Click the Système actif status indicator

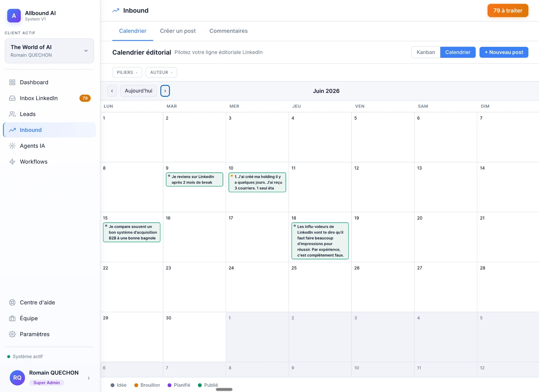click(25, 356)
